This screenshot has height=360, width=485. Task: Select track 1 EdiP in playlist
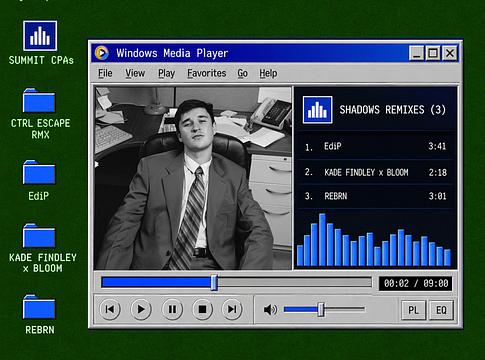click(x=375, y=146)
